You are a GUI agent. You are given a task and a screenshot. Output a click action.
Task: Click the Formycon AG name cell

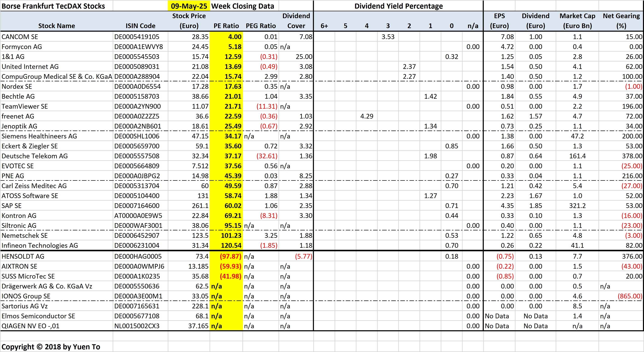coord(57,47)
